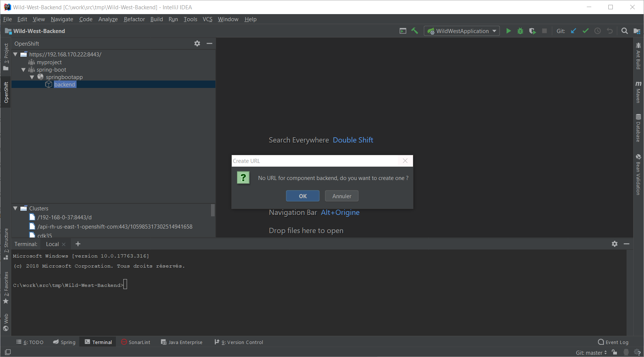The width and height of the screenshot is (644, 357).
Task: Hide the Terminal panel
Action: tap(627, 244)
